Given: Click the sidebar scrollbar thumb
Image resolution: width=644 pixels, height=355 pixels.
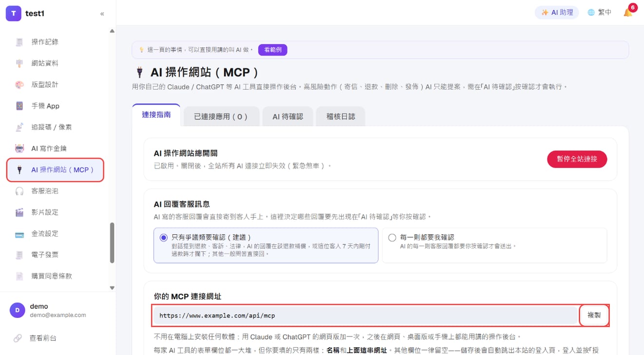Looking at the screenshot, I should click(x=112, y=243).
